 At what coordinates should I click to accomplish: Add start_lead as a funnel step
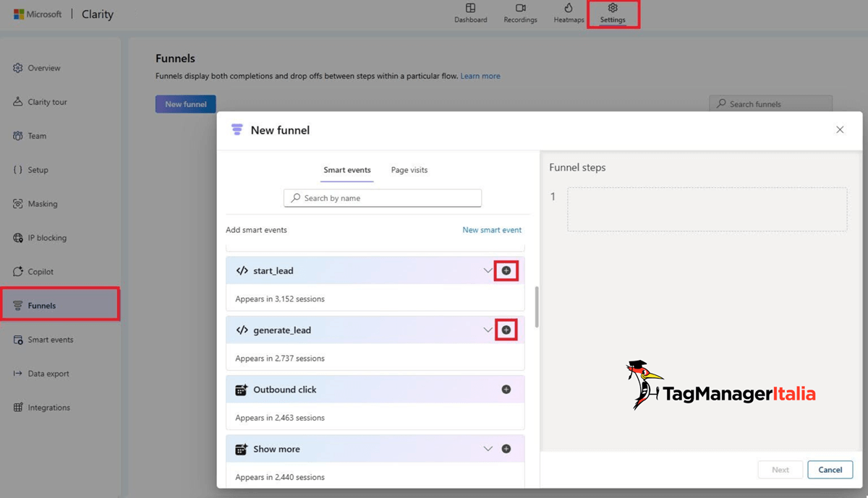[x=506, y=270]
